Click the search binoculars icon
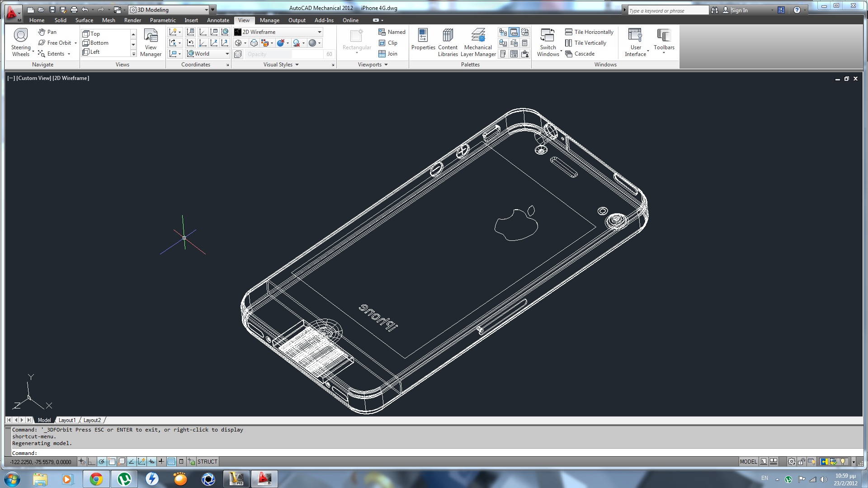868x488 pixels. point(715,10)
